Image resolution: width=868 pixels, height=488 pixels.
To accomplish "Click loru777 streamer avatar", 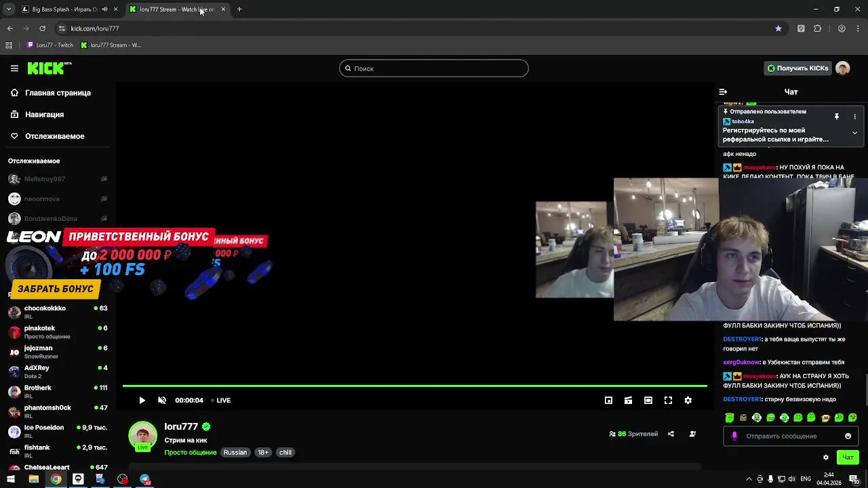I will pos(142,436).
